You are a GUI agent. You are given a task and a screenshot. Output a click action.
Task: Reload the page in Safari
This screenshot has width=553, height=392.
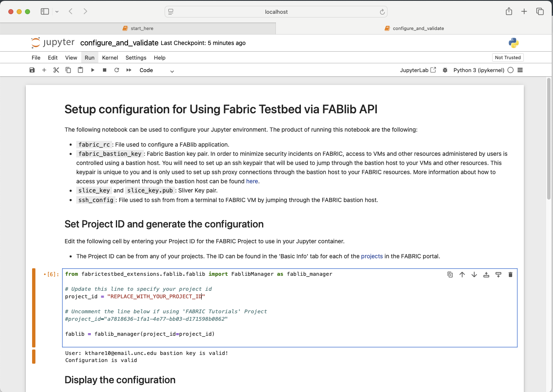pyautogui.click(x=382, y=12)
